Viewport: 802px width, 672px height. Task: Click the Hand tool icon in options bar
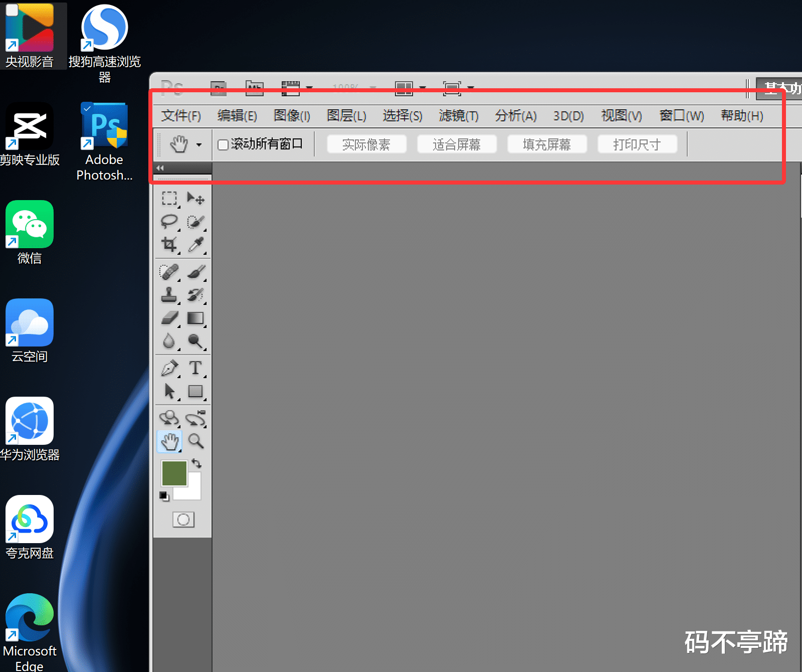pyautogui.click(x=179, y=144)
